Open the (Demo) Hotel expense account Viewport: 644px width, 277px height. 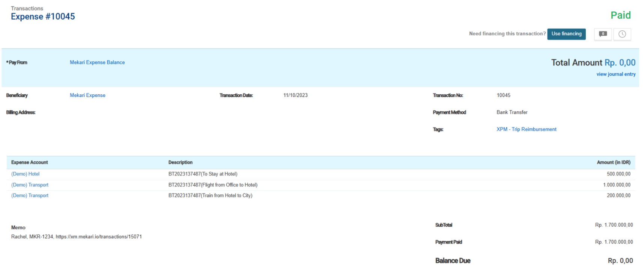(25, 174)
